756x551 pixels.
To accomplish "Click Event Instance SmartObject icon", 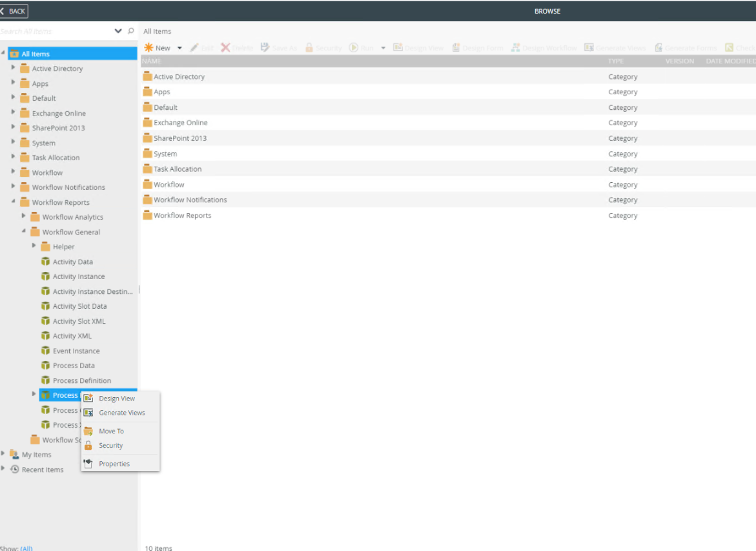I will 45,350.
